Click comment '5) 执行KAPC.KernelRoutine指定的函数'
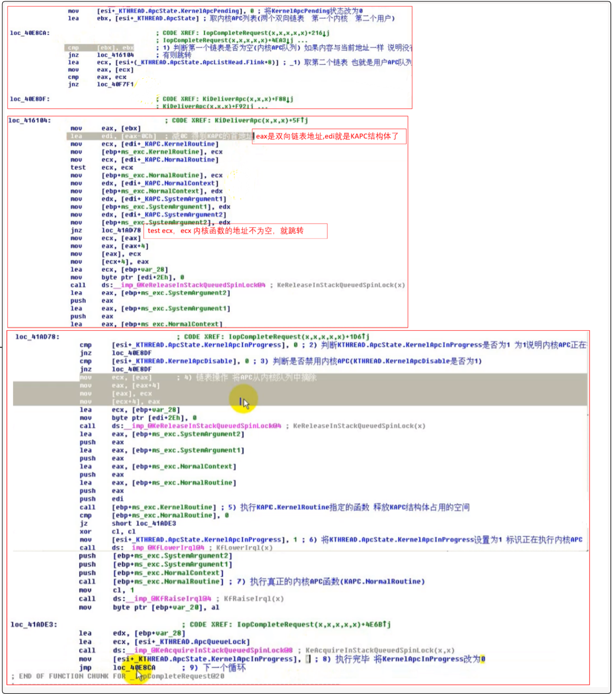Image resolution: width=616 pixels, height=694 pixels. (x=299, y=507)
